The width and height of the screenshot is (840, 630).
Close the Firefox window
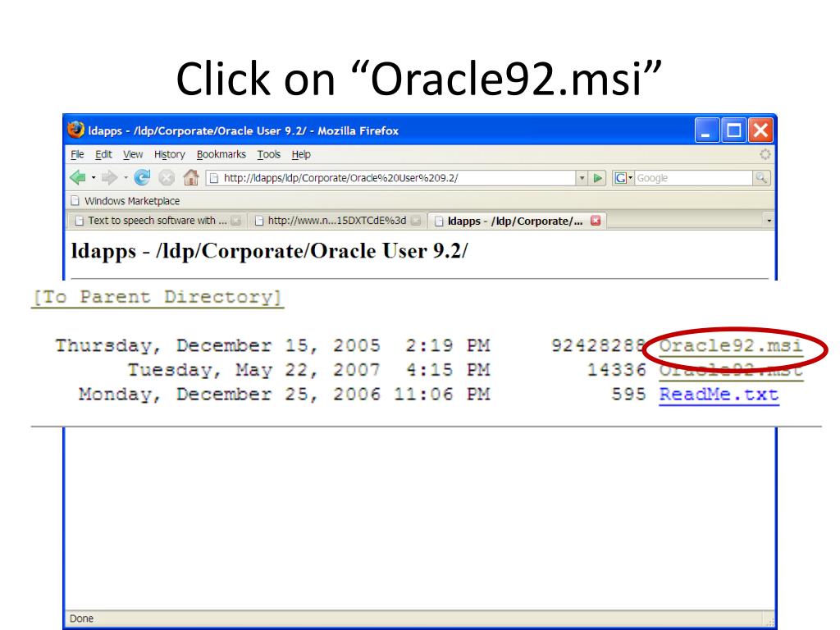[760, 130]
